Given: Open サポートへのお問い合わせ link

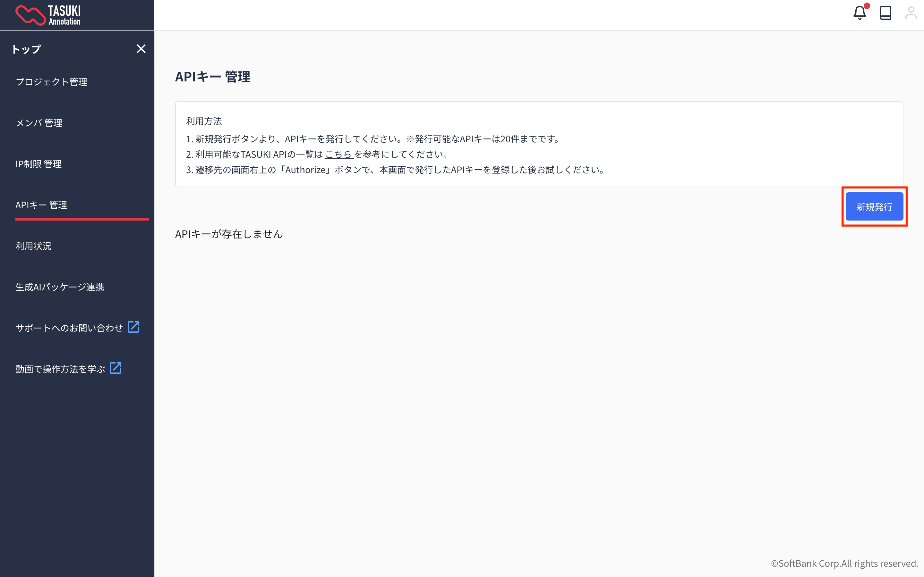Looking at the screenshot, I should pos(69,327).
